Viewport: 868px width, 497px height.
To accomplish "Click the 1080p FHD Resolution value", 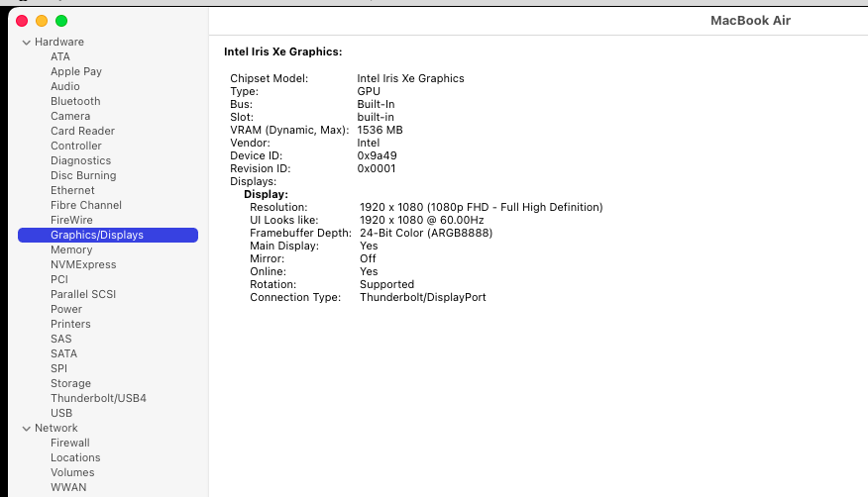I will click(481, 207).
